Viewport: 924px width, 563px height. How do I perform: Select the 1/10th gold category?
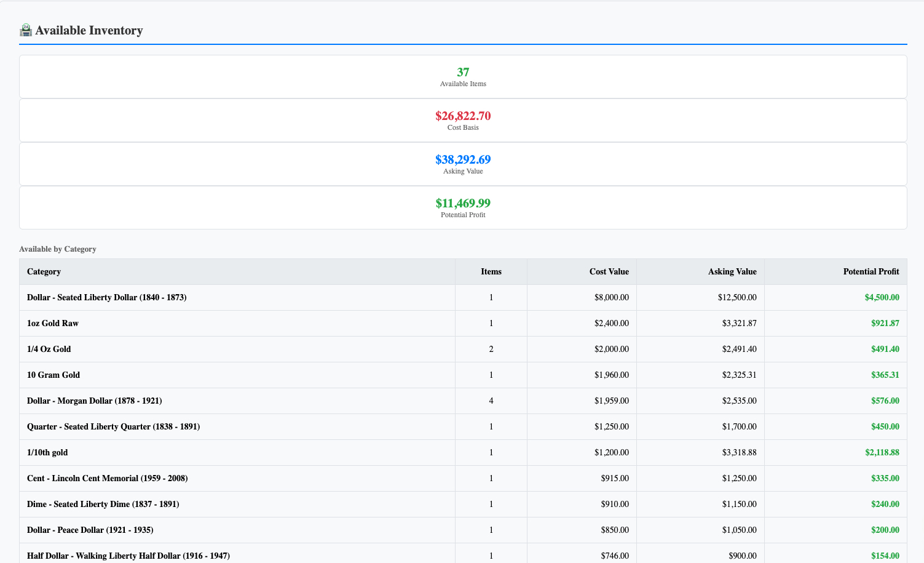(47, 452)
